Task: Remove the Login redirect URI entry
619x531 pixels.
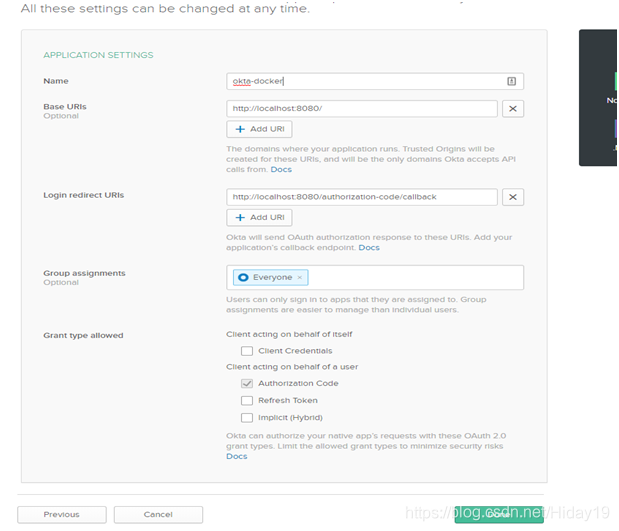Action: click(512, 197)
